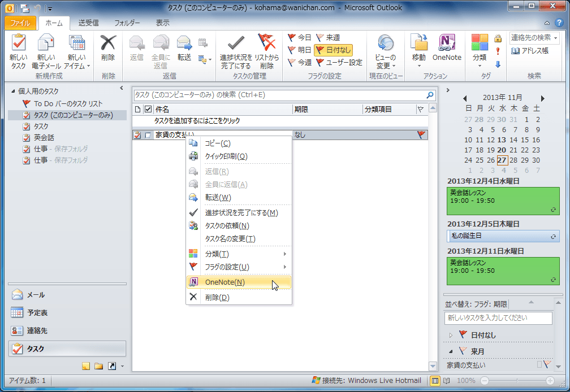Image resolution: width=570 pixels, height=392 pixels.
Task: Set the Tomorrow (明日) flag
Action: click(x=300, y=50)
